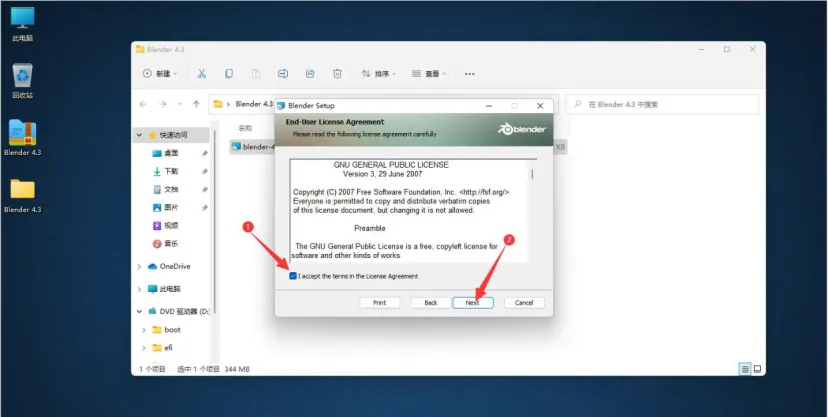828x417 pixels.
Task: Go forward with Explorer forward arrow
Action: (x=163, y=105)
